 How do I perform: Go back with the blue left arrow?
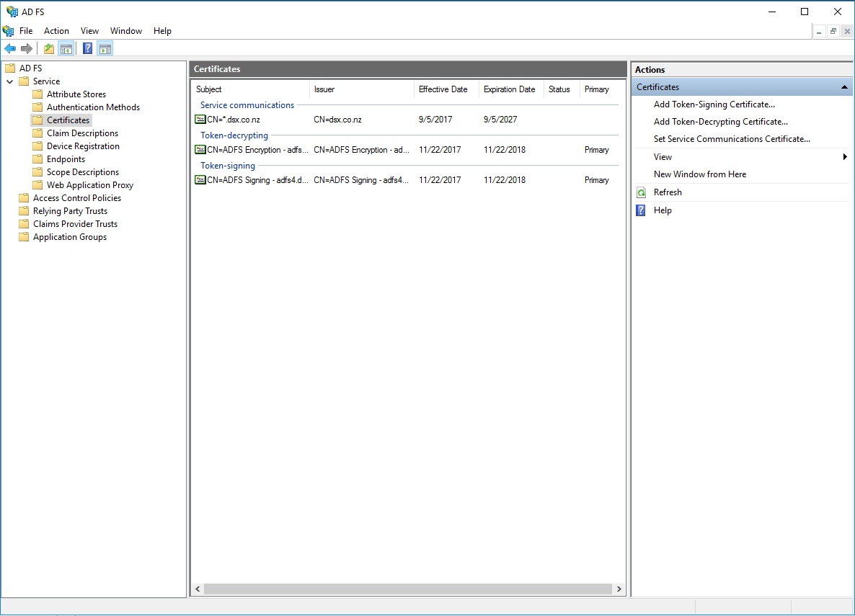point(10,48)
